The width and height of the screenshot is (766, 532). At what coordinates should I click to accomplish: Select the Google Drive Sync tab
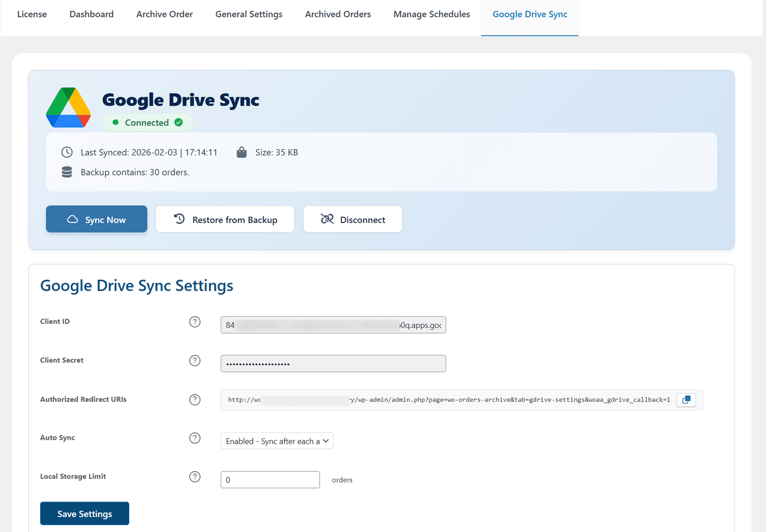(x=530, y=14)
